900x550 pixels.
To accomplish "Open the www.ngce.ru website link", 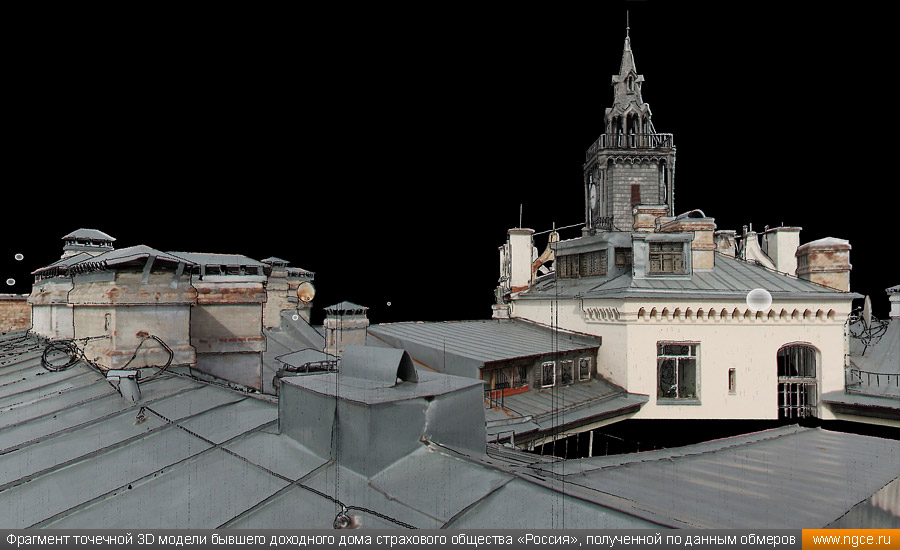I will click(851, 540).
